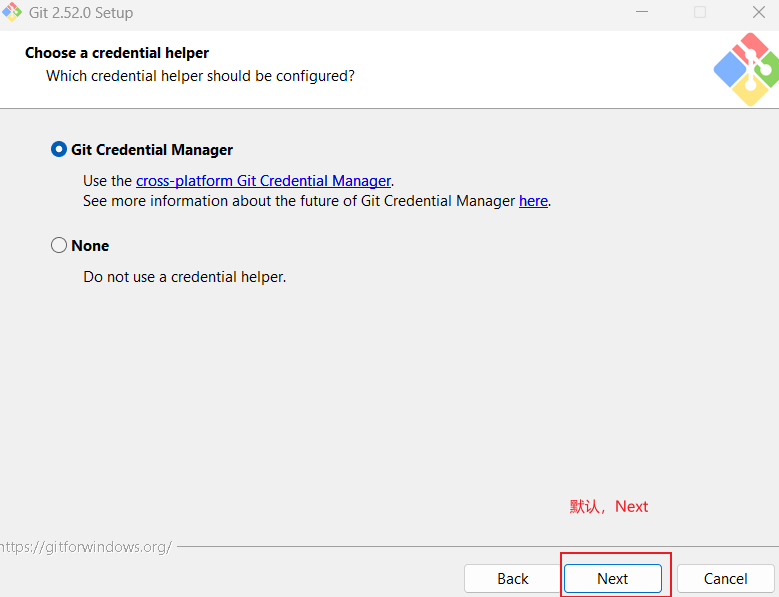Cancel the Git installation

click(725, 579)
